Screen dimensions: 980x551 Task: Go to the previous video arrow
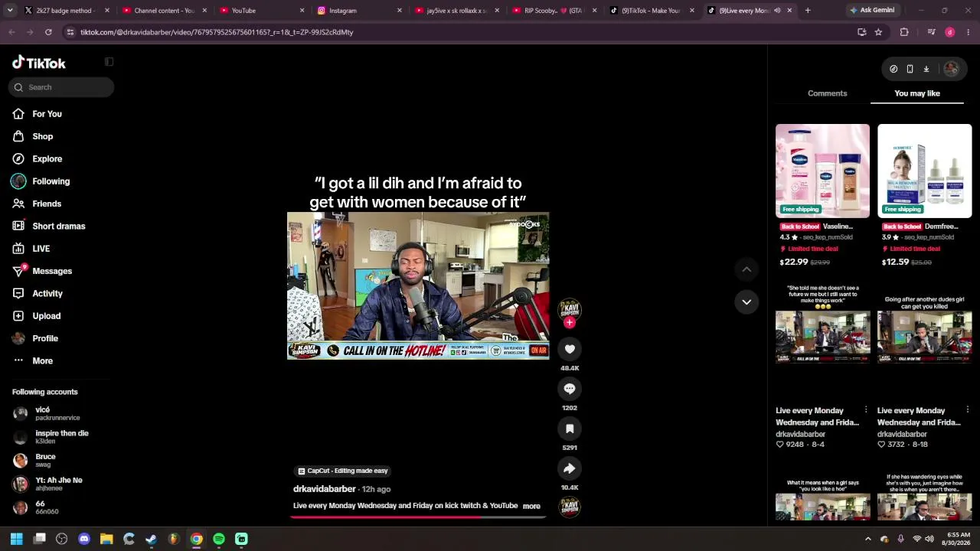(x=746, y=269)
